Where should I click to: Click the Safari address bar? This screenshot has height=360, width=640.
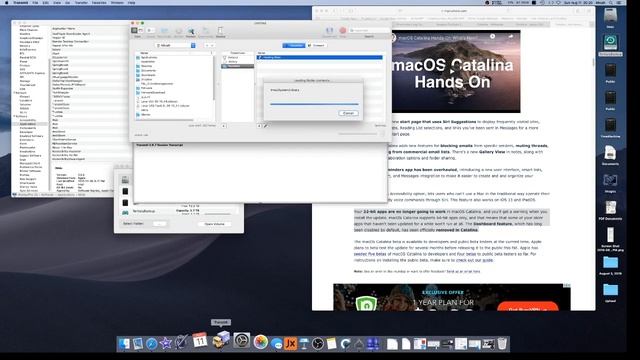click(x=454, y=11)
